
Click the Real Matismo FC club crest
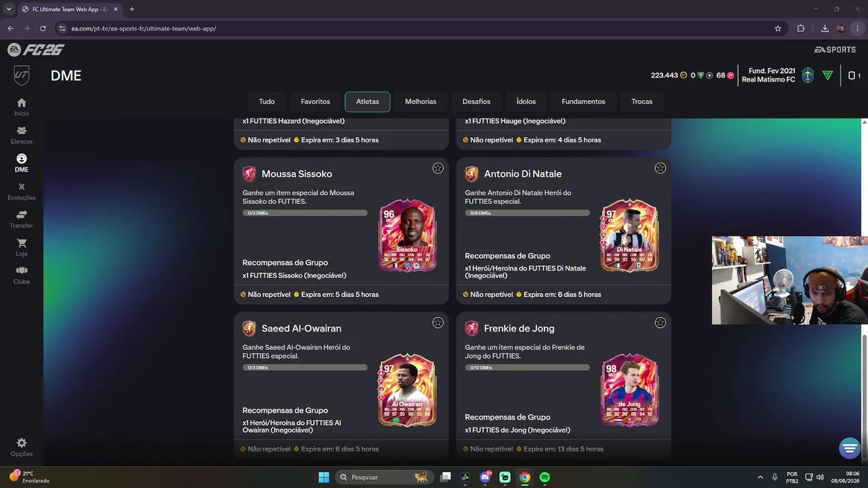808,75
